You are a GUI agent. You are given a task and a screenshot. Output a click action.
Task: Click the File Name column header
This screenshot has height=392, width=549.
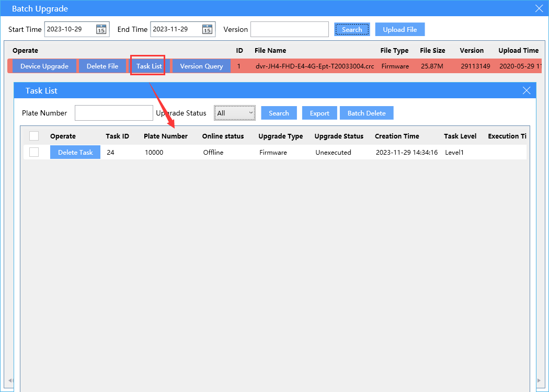[x=270, y=50]
